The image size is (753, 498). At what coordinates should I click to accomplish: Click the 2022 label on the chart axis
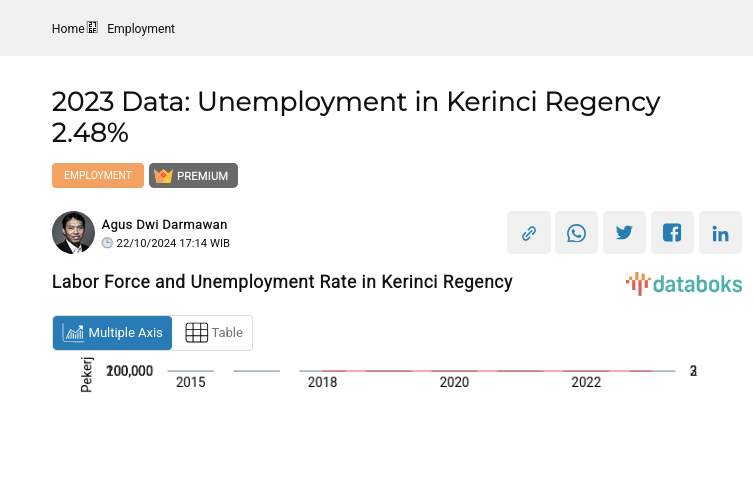point(586,382)
